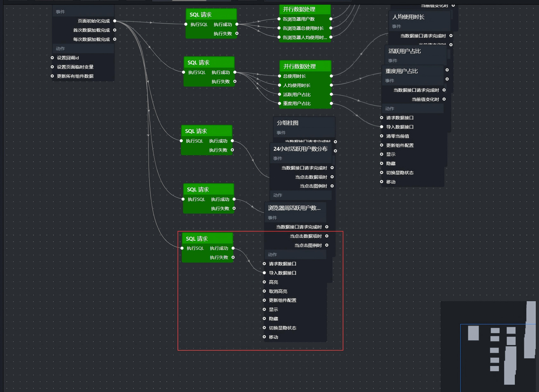The image size is (539, 392).
Task: Select the 每次数据加载完成 event output
Action: coord(91,39)
